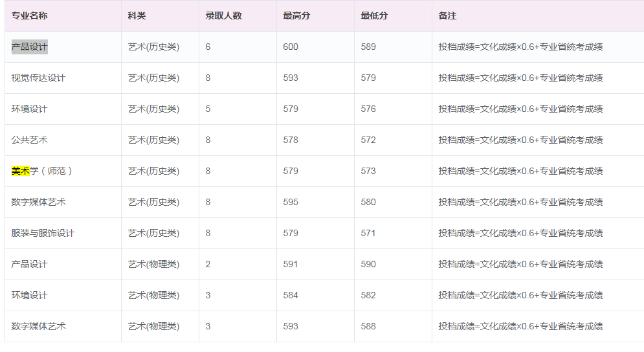The image size is (644, 352).
Task: Click the 最高分 column header
Action: pyautogui.click(x=296, y=16)
